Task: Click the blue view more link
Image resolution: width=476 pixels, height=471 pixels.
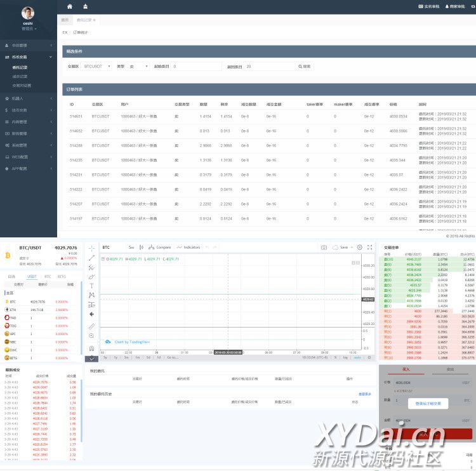Action: click(x=365, y=394)
